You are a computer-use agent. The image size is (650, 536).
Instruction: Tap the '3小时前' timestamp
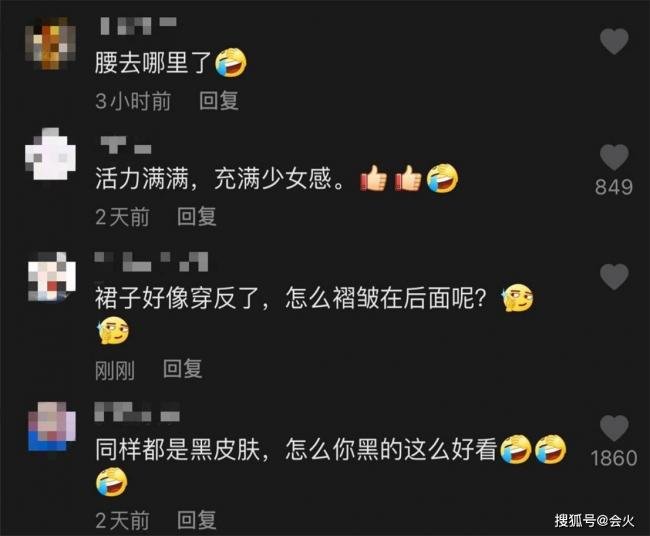[133, 101]
